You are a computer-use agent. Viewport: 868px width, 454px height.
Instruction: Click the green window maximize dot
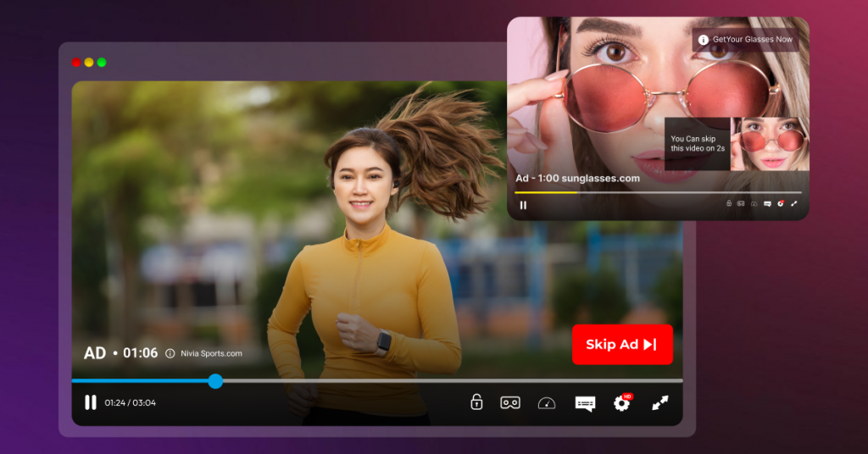pos(102,63)
